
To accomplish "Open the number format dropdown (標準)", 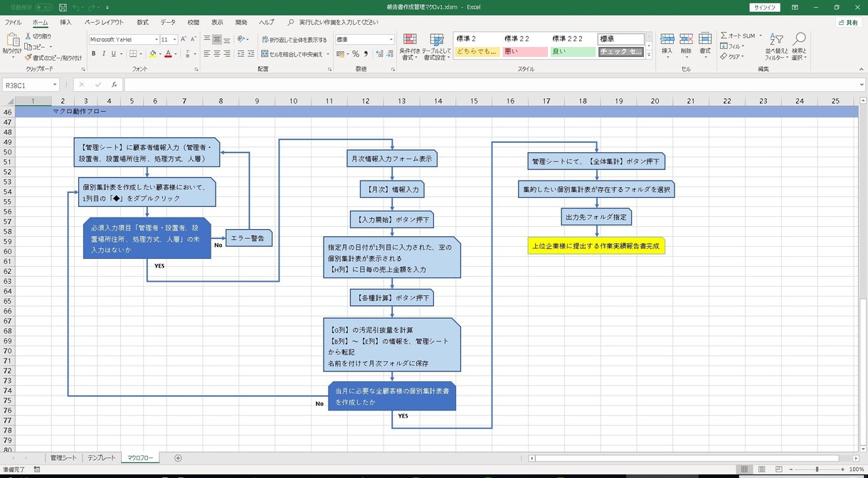I will tap(391, 40).
